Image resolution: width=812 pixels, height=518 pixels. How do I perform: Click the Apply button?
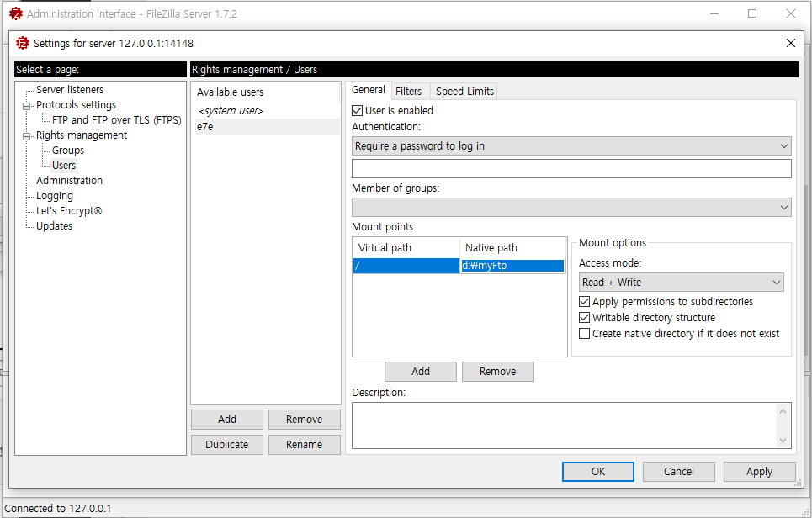pos(759,472)
